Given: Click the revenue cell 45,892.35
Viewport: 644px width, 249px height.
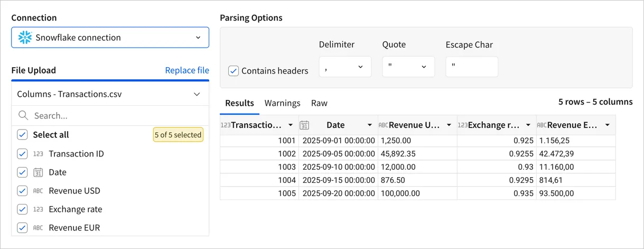Looking at the screenshot, I should click(x=417, y=154).
